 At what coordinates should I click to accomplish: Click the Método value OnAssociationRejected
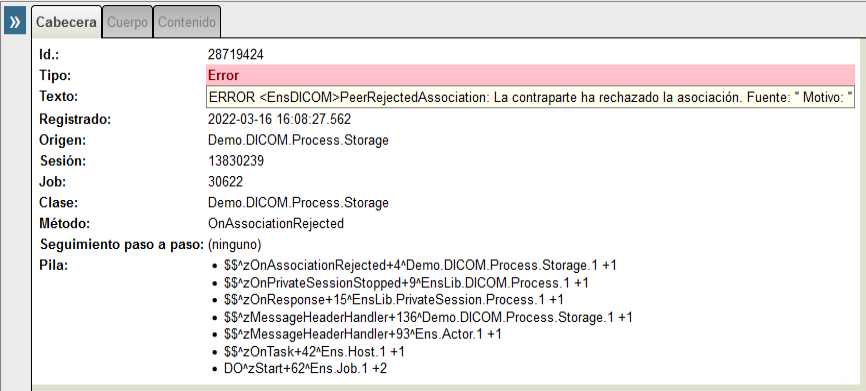pos(276,224)
